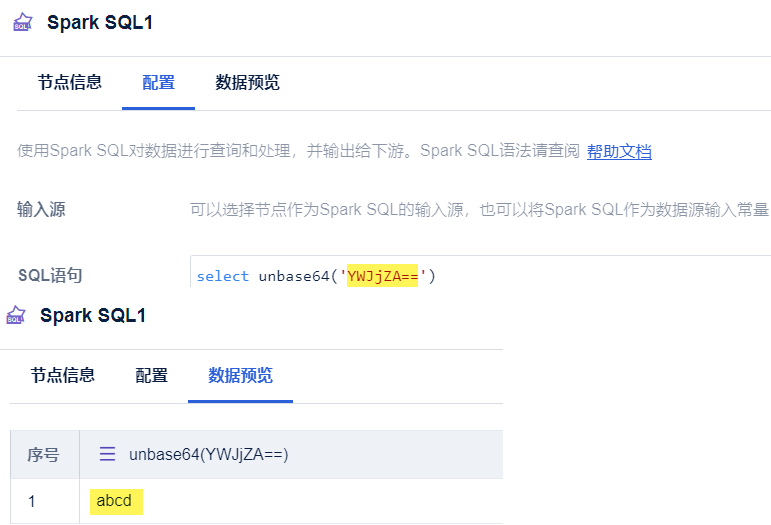Open the 帮助文档 help link
Screen dimensions: 771x525
(619, 151)
